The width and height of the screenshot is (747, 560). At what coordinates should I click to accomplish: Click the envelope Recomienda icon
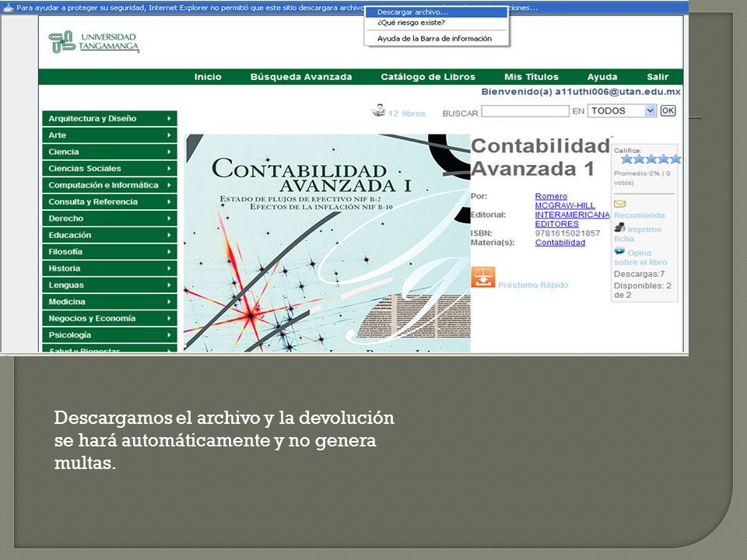click(619, 205)
